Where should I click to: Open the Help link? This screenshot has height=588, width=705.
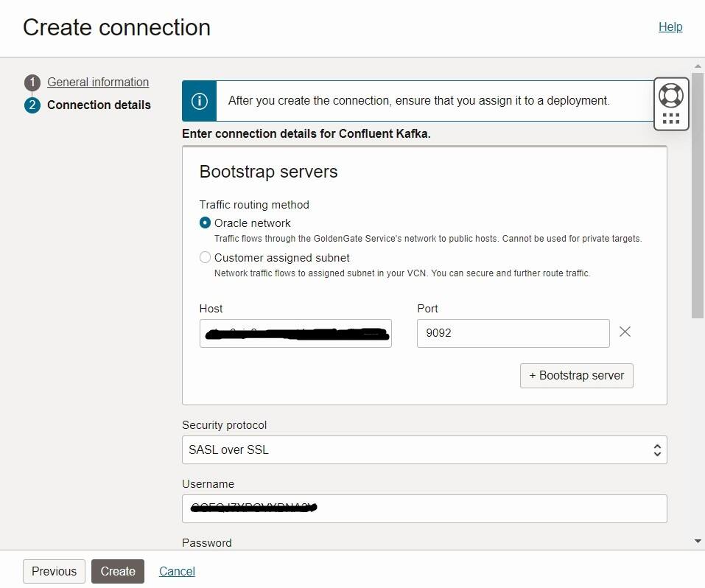[x=670, y=27]
